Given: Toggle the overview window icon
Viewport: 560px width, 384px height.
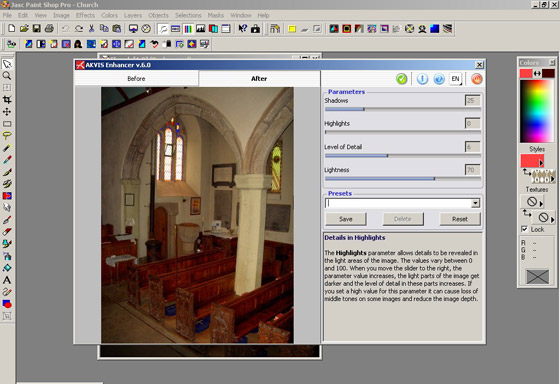Looking at the screenshot, I should (226, 29).
